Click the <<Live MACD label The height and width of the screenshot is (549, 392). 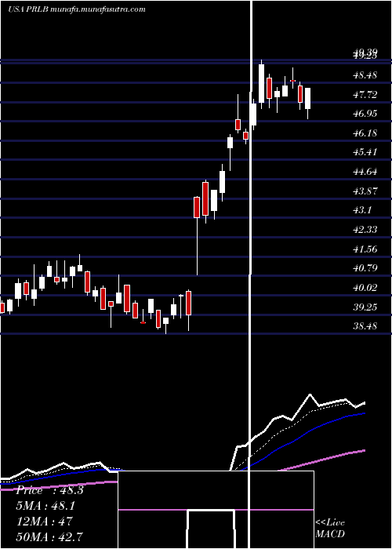(x=330, y=529)
